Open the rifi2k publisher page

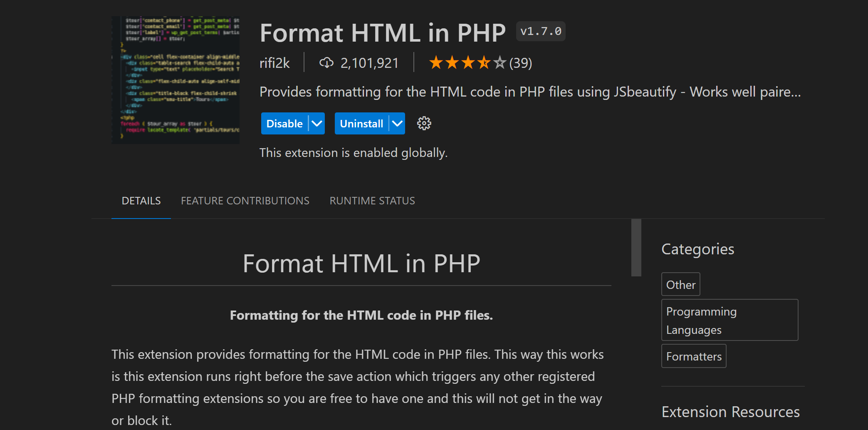coord(275,62)
